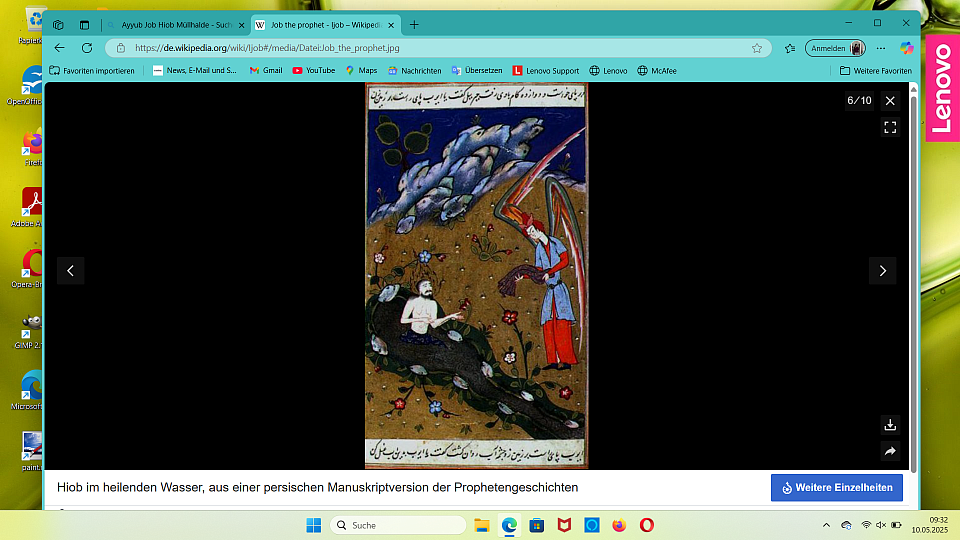This screenshot has width=960, height=540.
Task: Click the Edge icon in taskbar
Action: coord(509,525)
